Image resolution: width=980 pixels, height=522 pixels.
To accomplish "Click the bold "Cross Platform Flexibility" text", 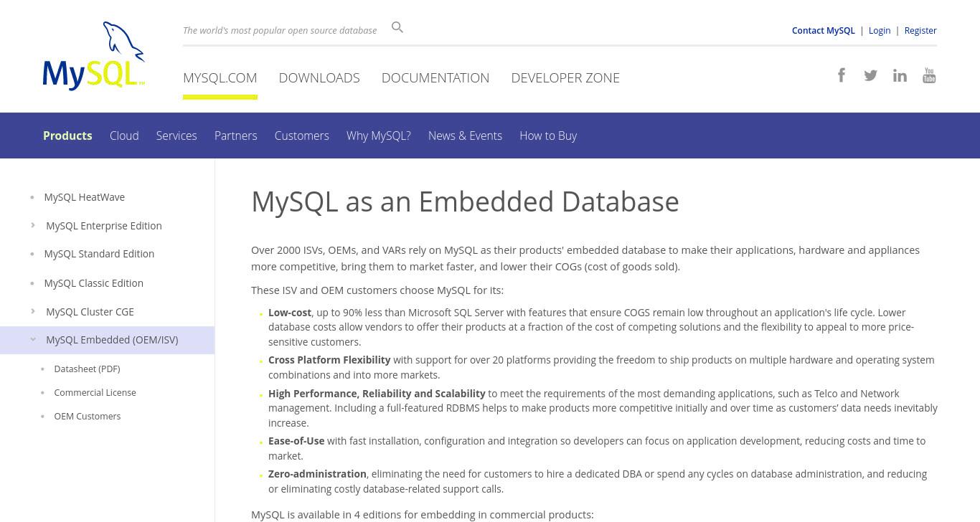I will point(329,359).
